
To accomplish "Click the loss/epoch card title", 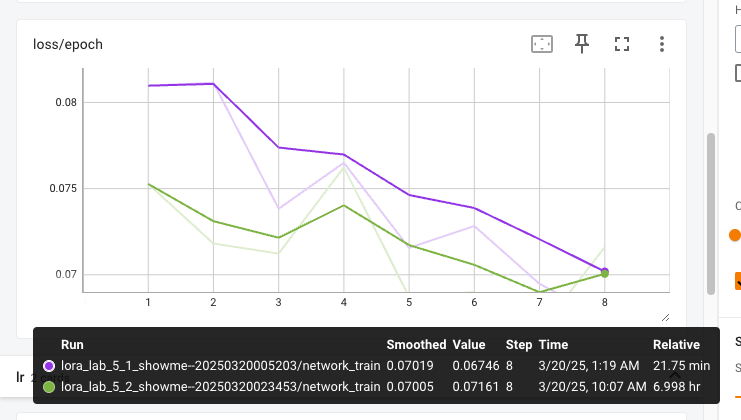I will 68,45.
